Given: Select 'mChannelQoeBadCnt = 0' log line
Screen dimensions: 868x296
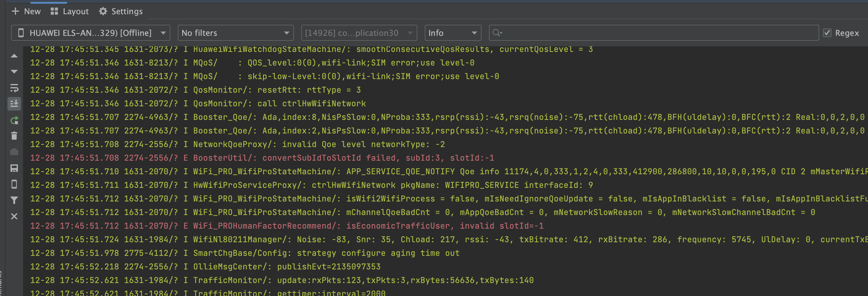Looking at the screenshot, I should click(423, 212).
